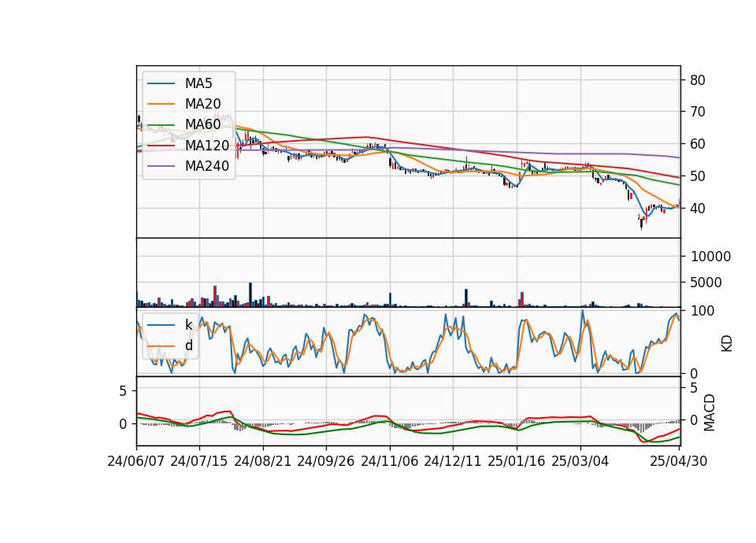Click the KD axis label
The width and height of the screenshot is (756, 543).
point(727,344)
